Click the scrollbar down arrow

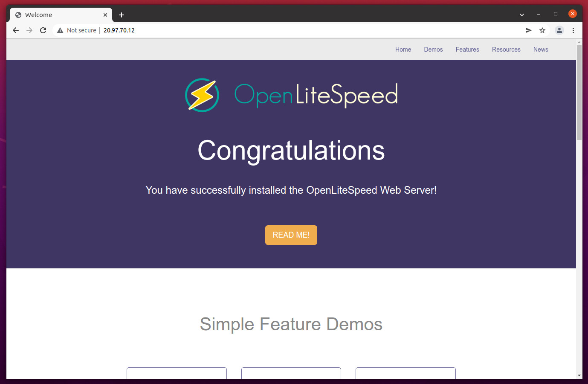tap(579, 375)
